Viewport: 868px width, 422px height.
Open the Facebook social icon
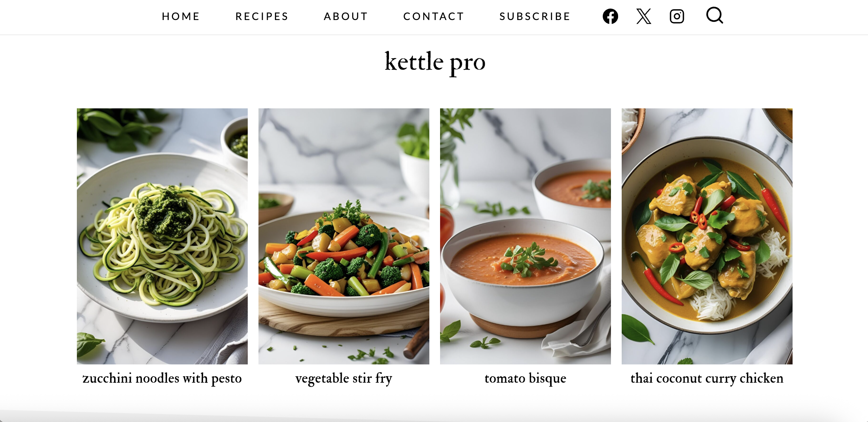(610, 16)
